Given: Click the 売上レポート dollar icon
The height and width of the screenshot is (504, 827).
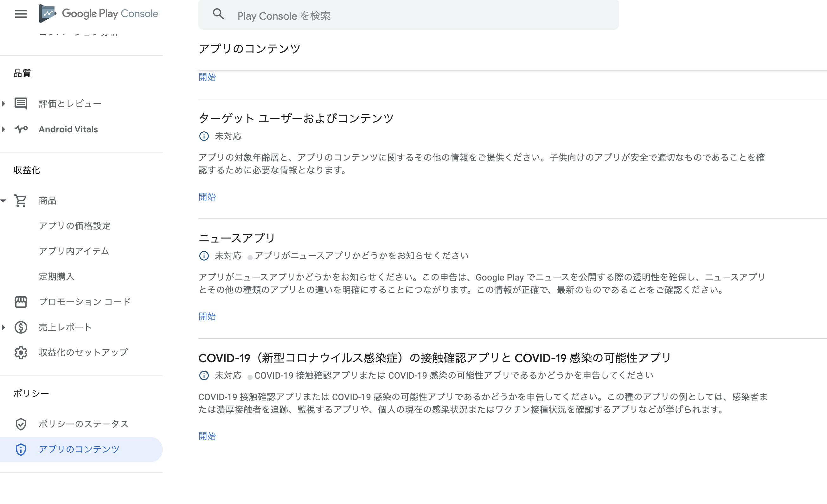Looking at the screenshot, I should (21, 327).
